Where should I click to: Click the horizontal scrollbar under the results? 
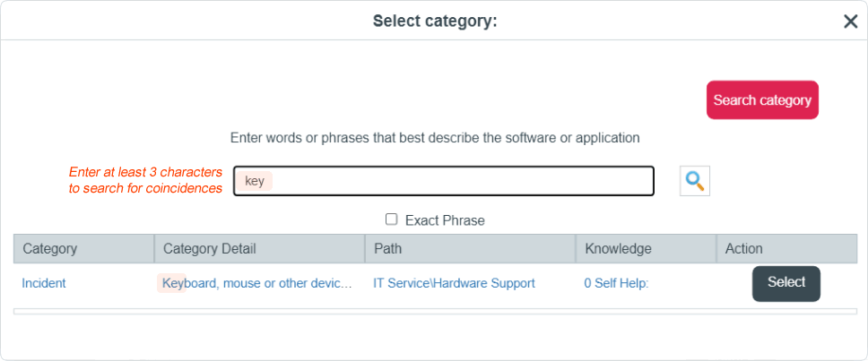tap(435, 312)
